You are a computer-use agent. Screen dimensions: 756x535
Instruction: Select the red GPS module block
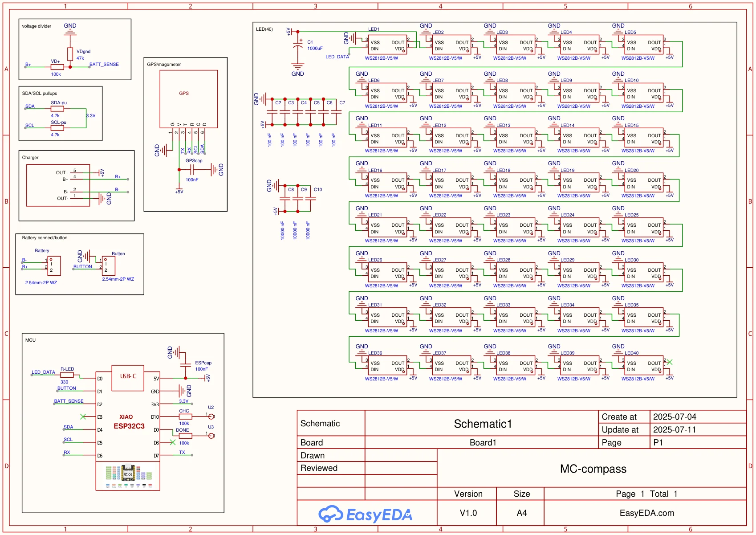click(x=189, y=99)
